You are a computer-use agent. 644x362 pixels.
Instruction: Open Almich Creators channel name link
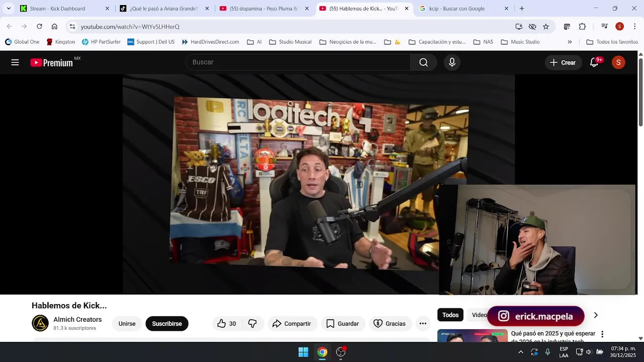(x=77, y=319)
